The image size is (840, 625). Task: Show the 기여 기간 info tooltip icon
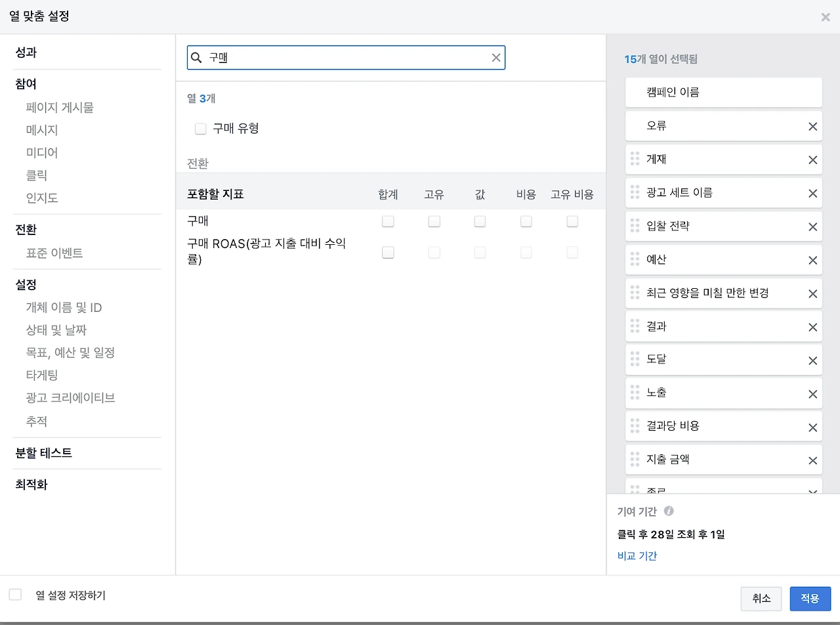pyautogui.click(x=669, y=511)
